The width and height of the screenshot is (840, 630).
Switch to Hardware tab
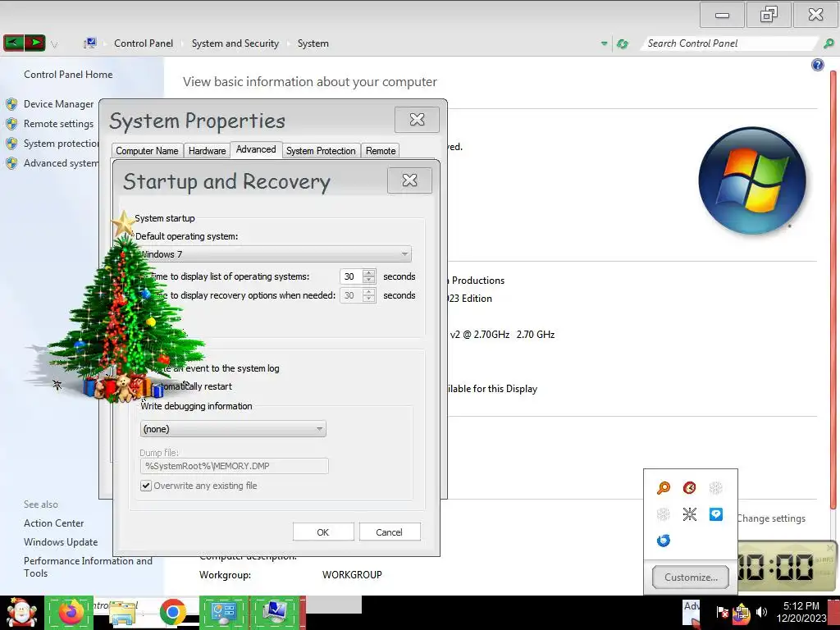tap(207, 151)
